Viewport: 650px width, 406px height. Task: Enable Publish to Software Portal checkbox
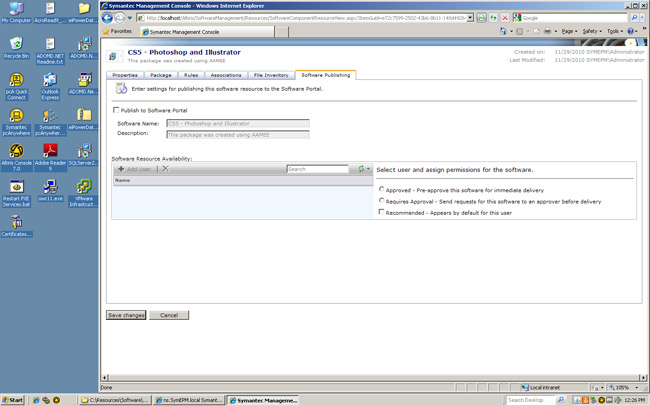[116, 110]
